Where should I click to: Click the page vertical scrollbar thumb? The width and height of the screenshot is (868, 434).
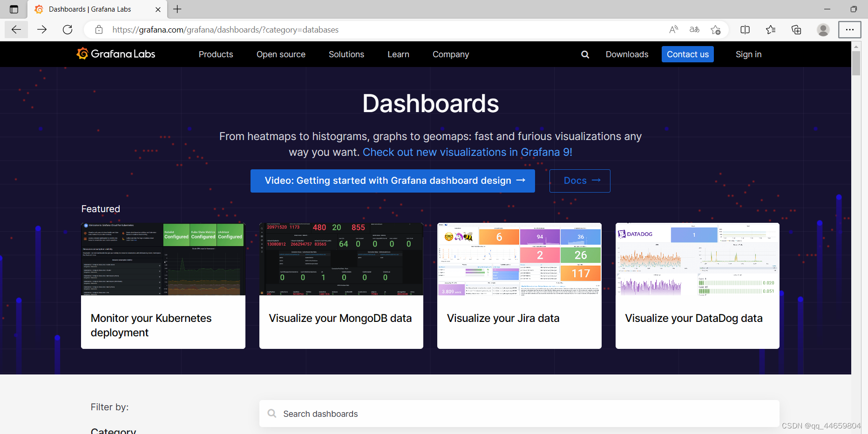point(856,63)
